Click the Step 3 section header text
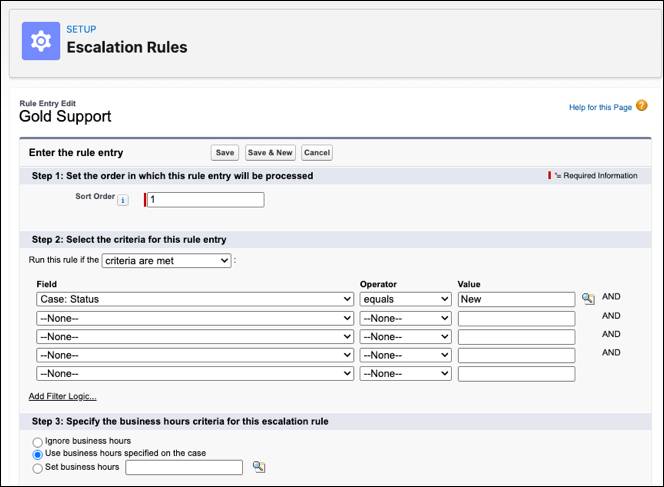This screenshot has height=487, width=664. pyautogui.click(x=180, y=421)
